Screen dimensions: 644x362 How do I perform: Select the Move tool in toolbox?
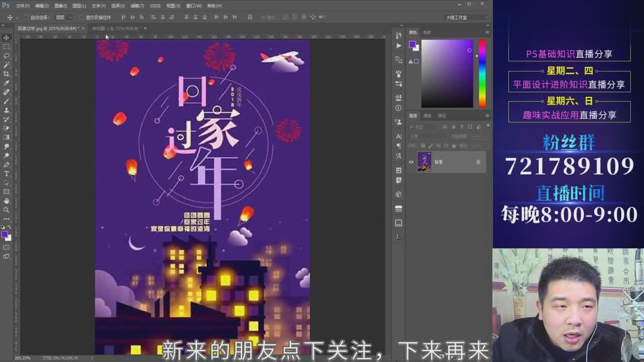[x=7, y=38]
